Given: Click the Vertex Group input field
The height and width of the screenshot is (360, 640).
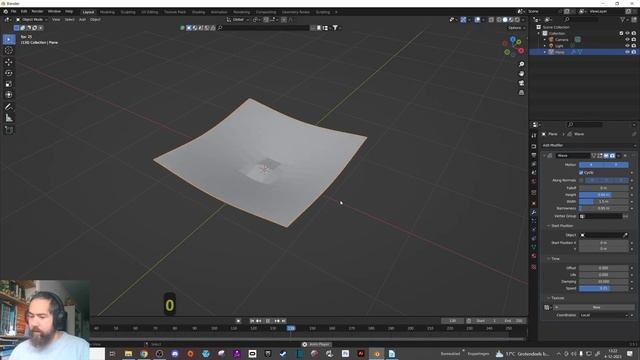Looking at the screenshot, I should 600,216.
